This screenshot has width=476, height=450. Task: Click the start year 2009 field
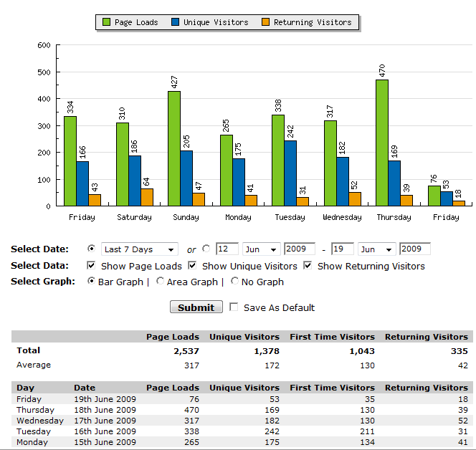300,249
